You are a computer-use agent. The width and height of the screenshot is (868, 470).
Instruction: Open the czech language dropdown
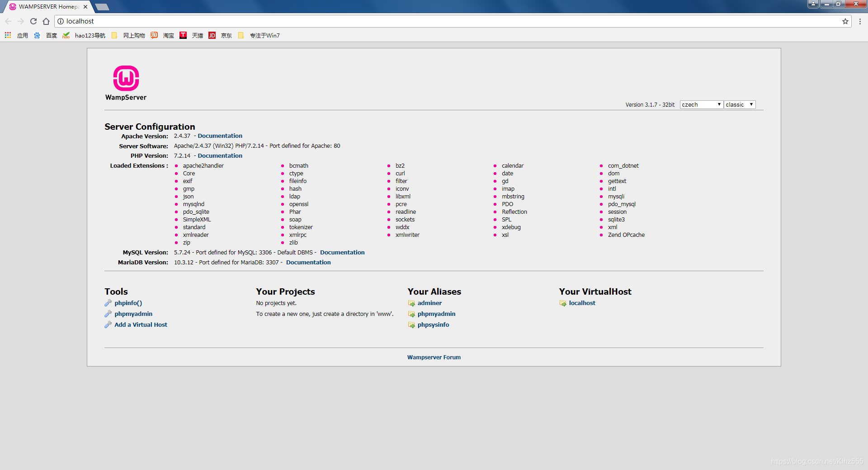[x=702, y=104]
